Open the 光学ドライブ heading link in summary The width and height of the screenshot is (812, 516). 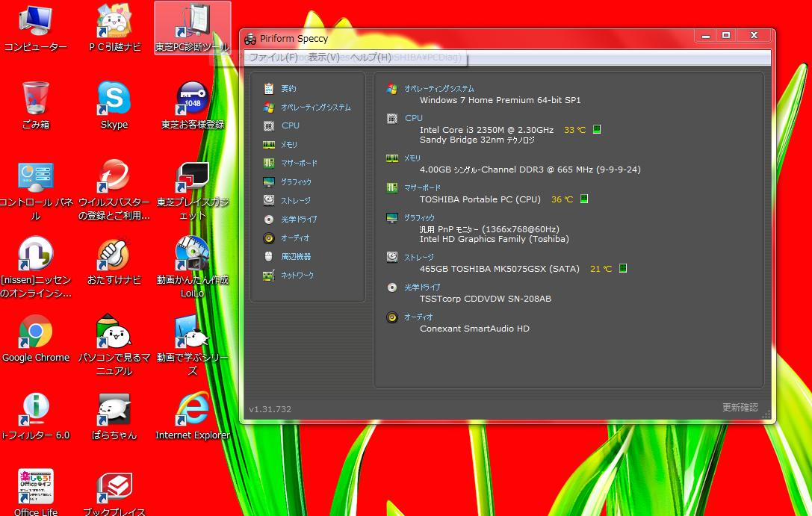click(421, 287)
